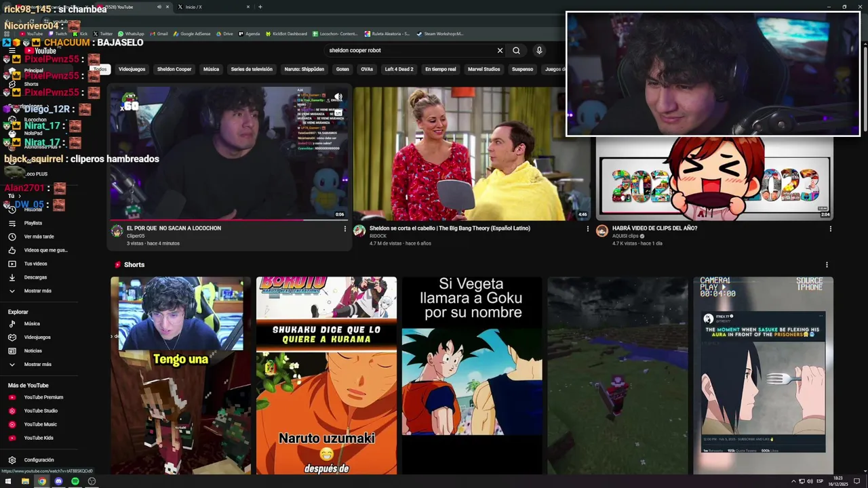Open YouTube Premium in sidebar
Image resolution: width=868 pixels, height=488 pixels.
pos(43,397)
